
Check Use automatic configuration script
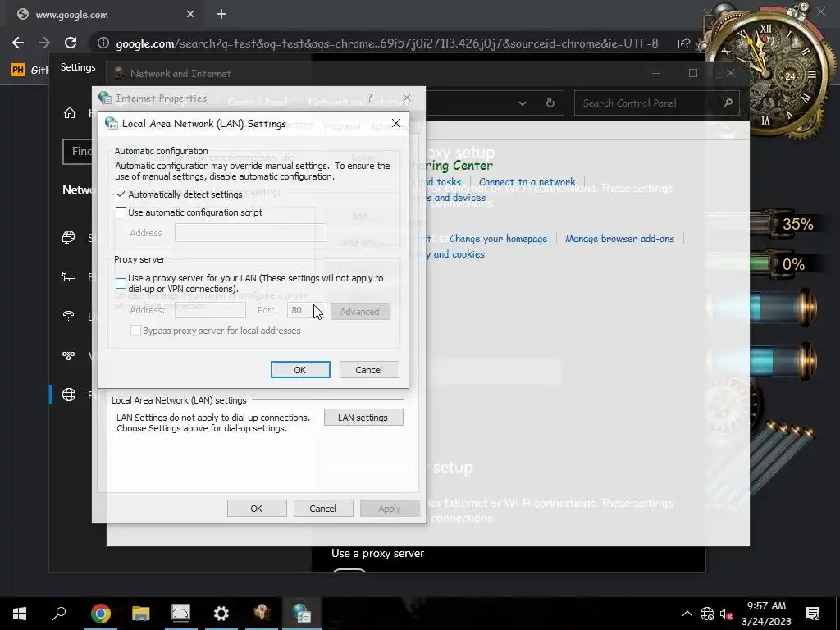click(x=121, y=212)
